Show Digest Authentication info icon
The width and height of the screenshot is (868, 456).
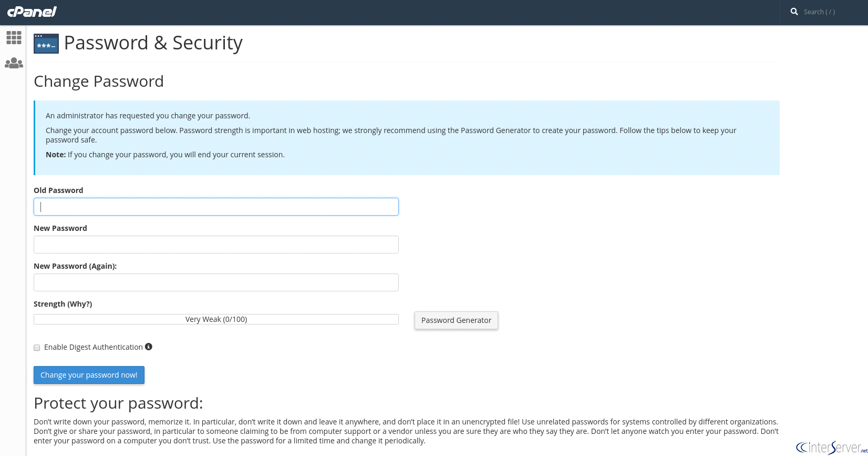coord(149,347)
